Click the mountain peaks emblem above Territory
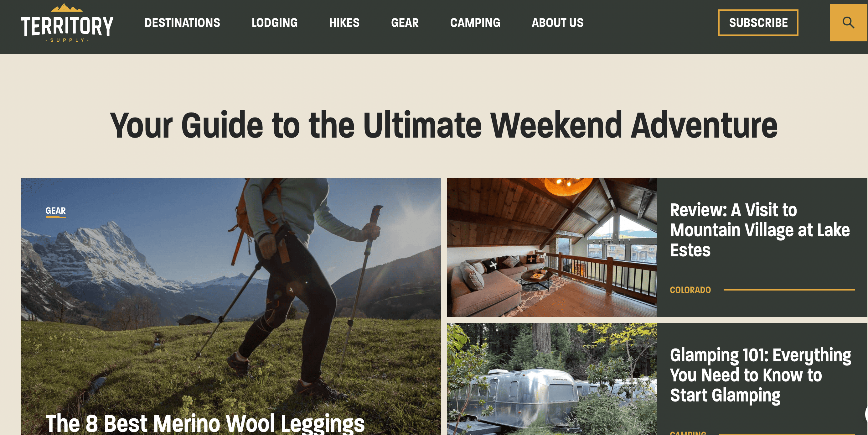Screen dimensions: 868x435 pos(67,8)
